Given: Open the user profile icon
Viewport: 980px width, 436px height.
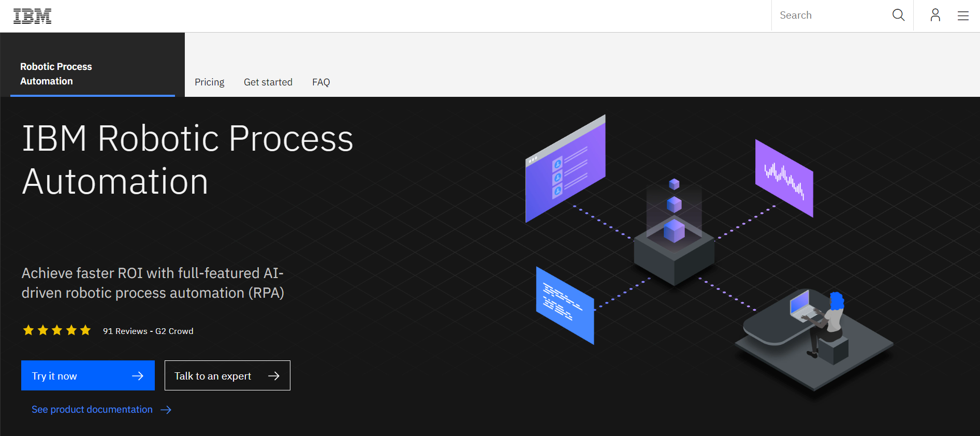Looking at the screenshot, I should [x=935, y=16].
